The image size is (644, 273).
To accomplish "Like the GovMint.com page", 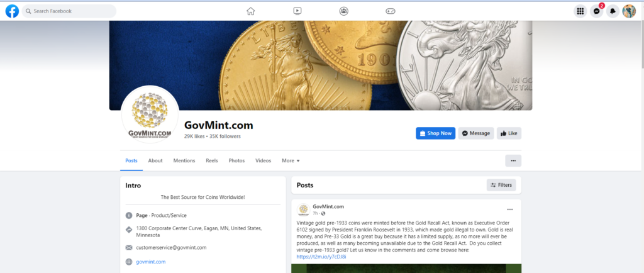I will point(509,133).
